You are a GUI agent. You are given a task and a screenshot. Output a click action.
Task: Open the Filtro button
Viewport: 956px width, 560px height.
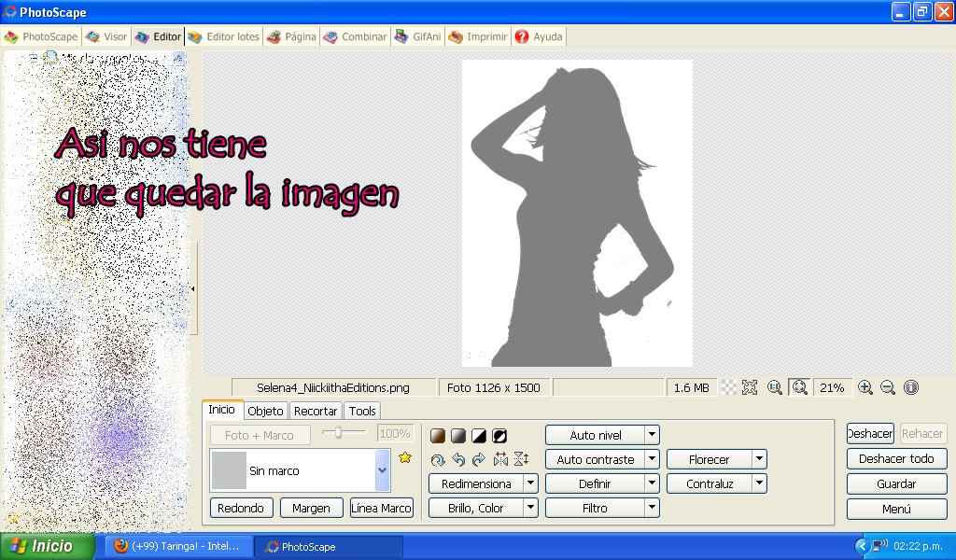click(595, 508)
